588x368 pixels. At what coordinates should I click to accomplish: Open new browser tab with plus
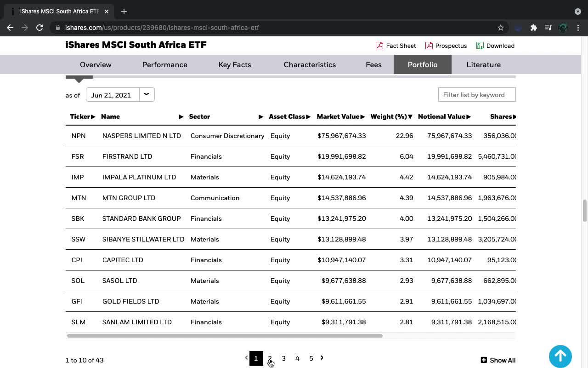click(x=124, y=11)
